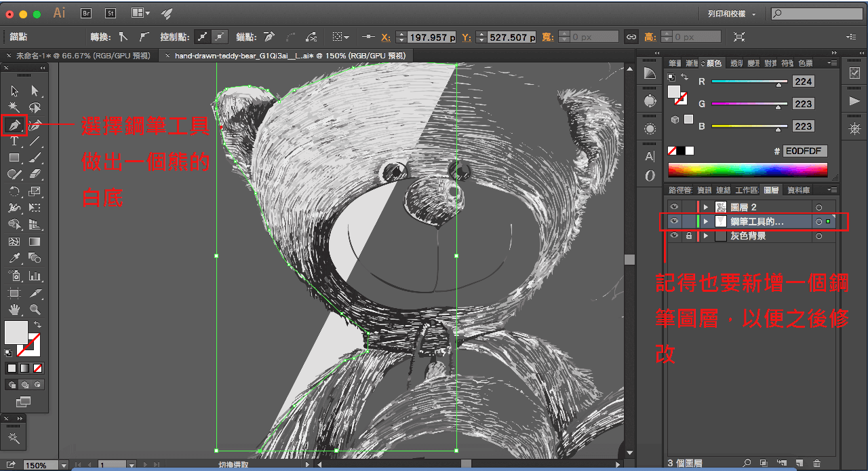
Task: Open Adobe Bridge with Br icon
Action: click(86, 13)
